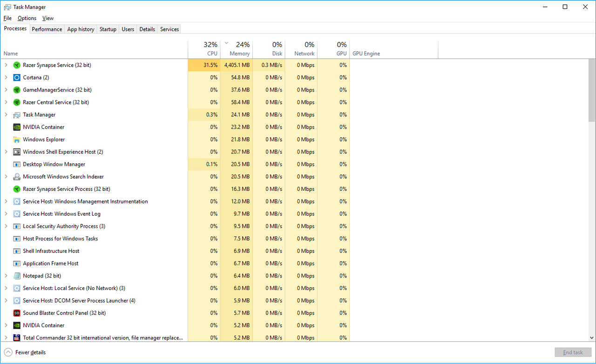The height and width of the screenshot is (364, 596).
Task: Expand Microsoft Windows Search Indexer group
Action: 6,177
